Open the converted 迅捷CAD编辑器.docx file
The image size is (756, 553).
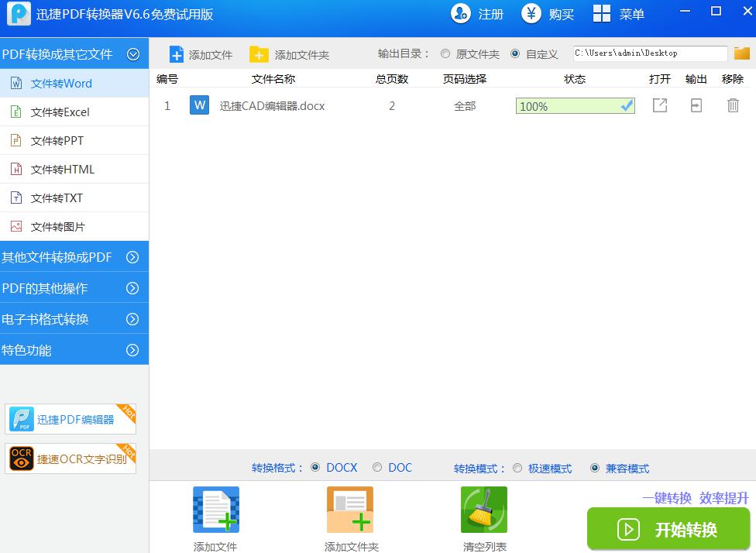point(659,106)
